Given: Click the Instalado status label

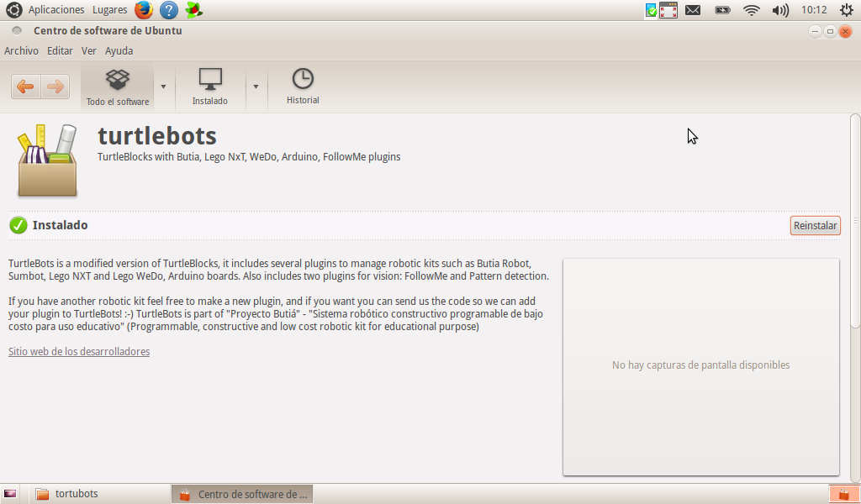Looking at the screenshot, I should coord(60,225).
